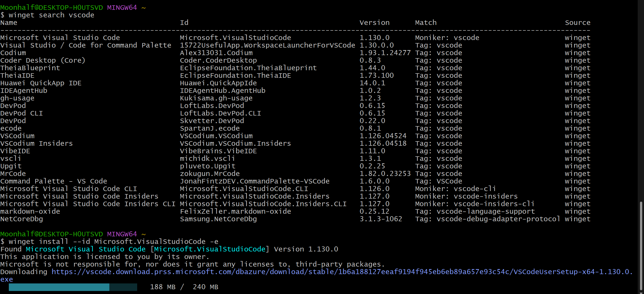Select the "Id" column header
Screen dimensions: 644x294
(184, 23)
